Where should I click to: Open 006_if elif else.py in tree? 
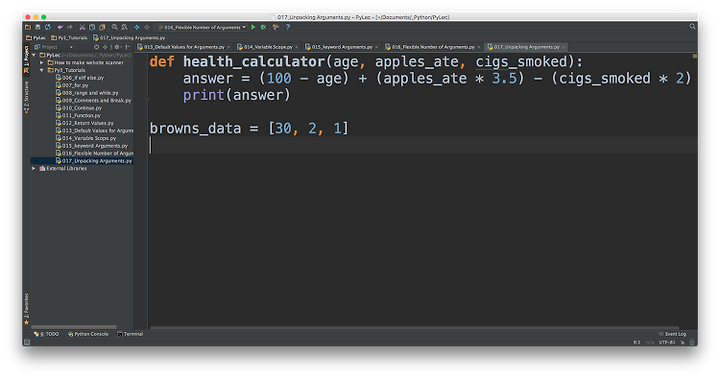[x=80, y=78]
